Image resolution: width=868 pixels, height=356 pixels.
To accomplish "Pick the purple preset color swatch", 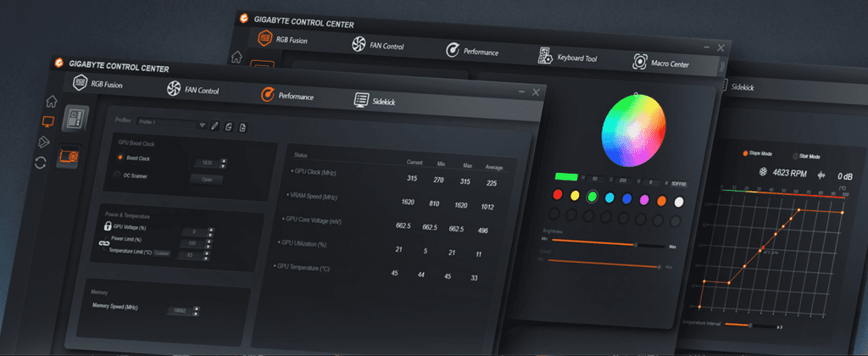I will (x=644, y=199).
